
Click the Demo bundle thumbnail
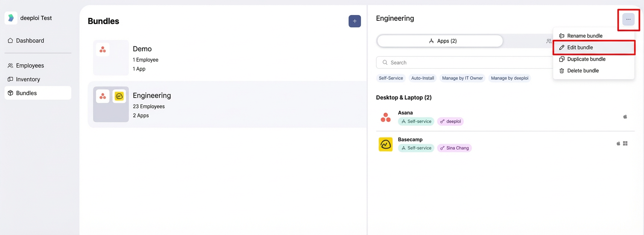click(x=111, y=58)
